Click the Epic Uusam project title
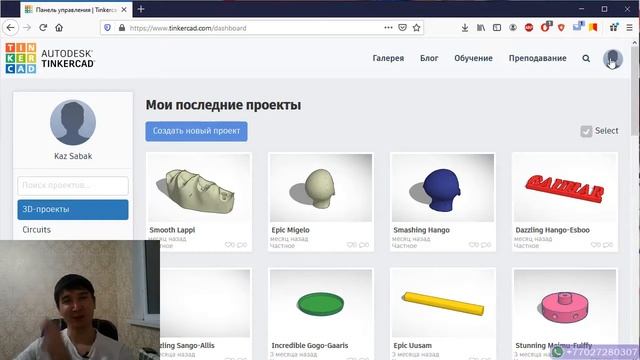Screen dimensions: 640x360 412,345
